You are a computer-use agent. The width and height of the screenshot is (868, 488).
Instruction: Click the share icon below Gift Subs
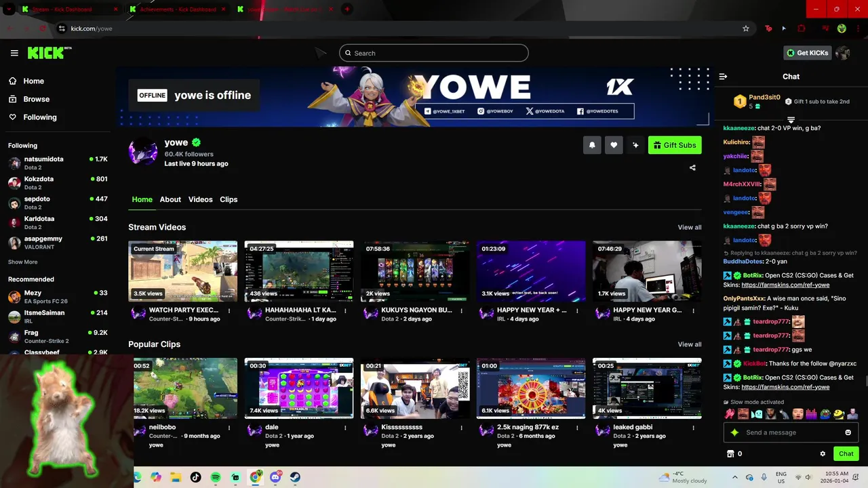point(692,167)
